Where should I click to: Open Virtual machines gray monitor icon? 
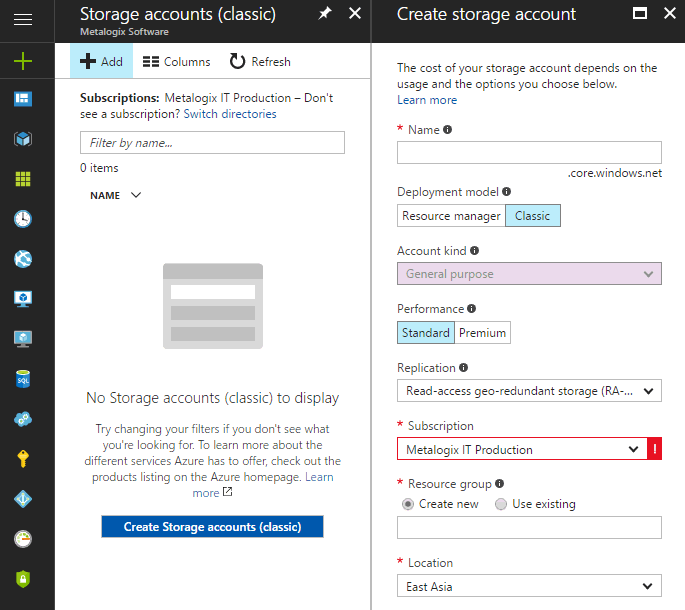[23, 339]
